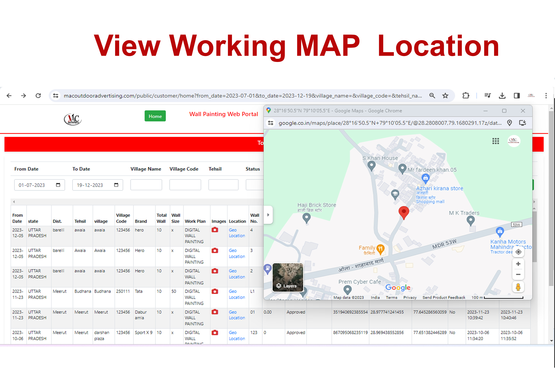This screenshot has width=555, height=392.
Task: Go back using the browser back arrow
Action: (x=9, y=96)
